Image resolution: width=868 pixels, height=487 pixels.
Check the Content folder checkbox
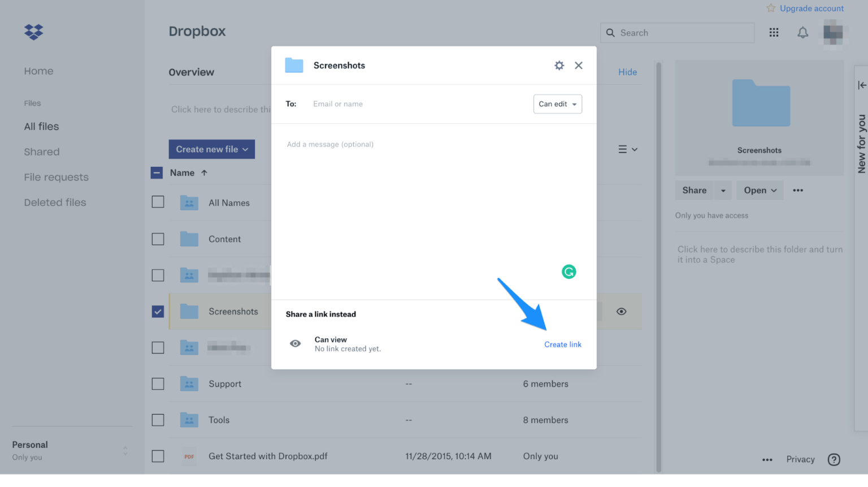[158, 239]
